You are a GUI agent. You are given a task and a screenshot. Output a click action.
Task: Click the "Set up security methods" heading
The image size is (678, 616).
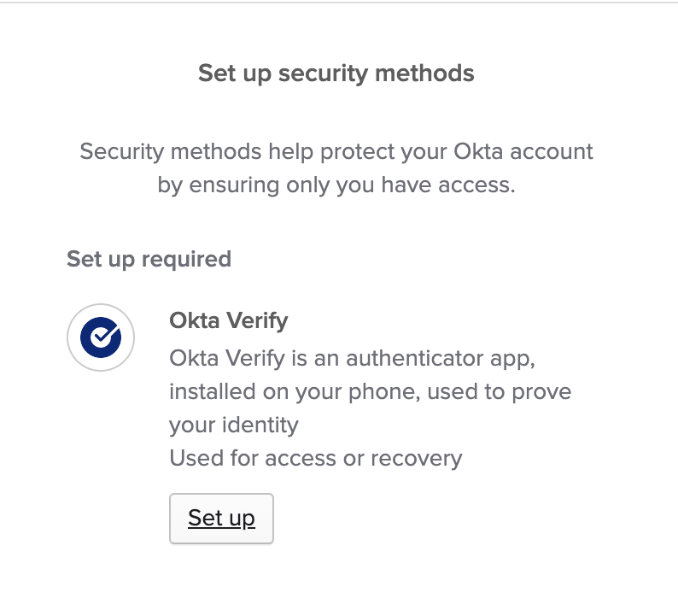[336, 73]
